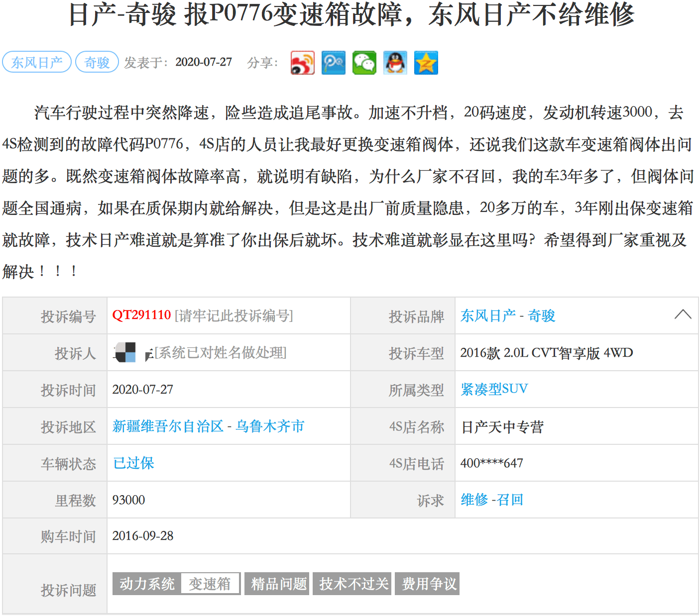Image resolution: width=700 pixels, height=616 pixels.
Task: Open the 紧凑型SUV category link
Action: [494, 389]
